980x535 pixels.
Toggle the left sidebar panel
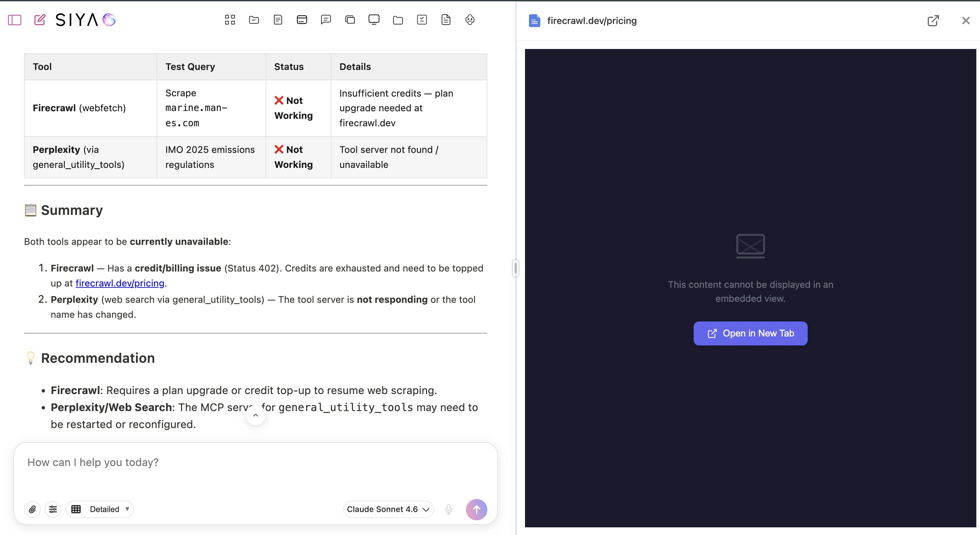point(14,20)
